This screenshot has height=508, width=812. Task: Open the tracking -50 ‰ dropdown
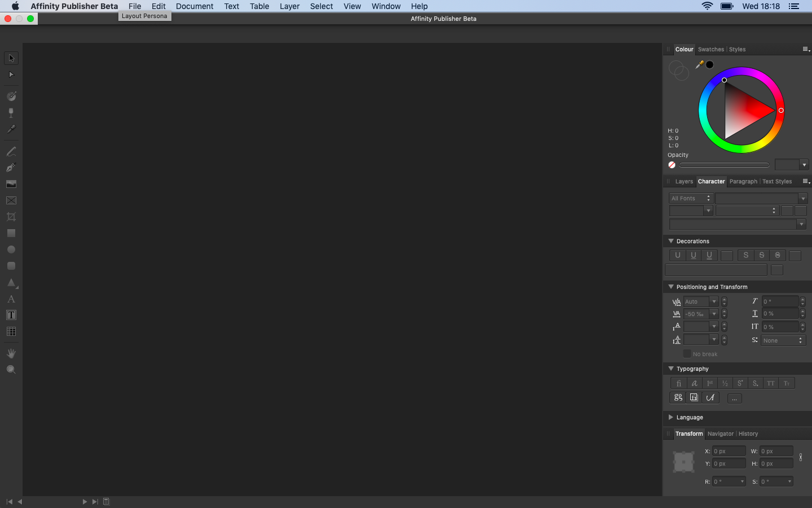[714, 314]
